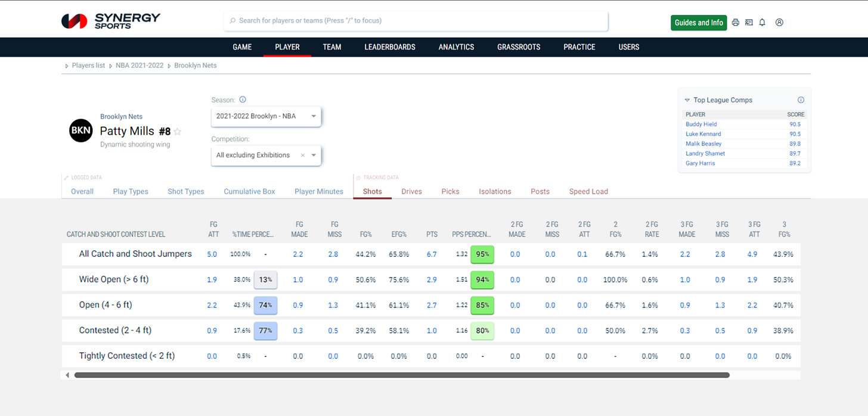Open the GRASSROOTS menu
This screenshot has width=868, height=416.
point(519,47)
